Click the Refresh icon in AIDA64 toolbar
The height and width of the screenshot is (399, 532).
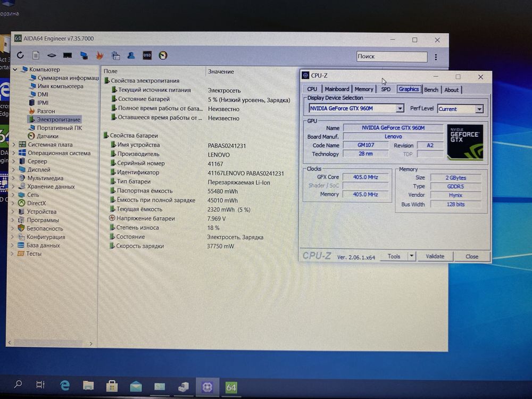pyautogui.click(x=20, y=55)
